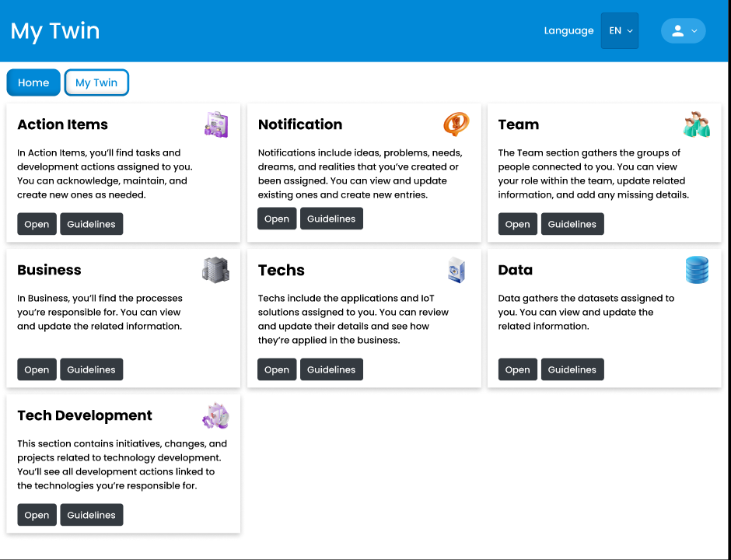
Task: Open the Action Items section
Action: point(37,224)
